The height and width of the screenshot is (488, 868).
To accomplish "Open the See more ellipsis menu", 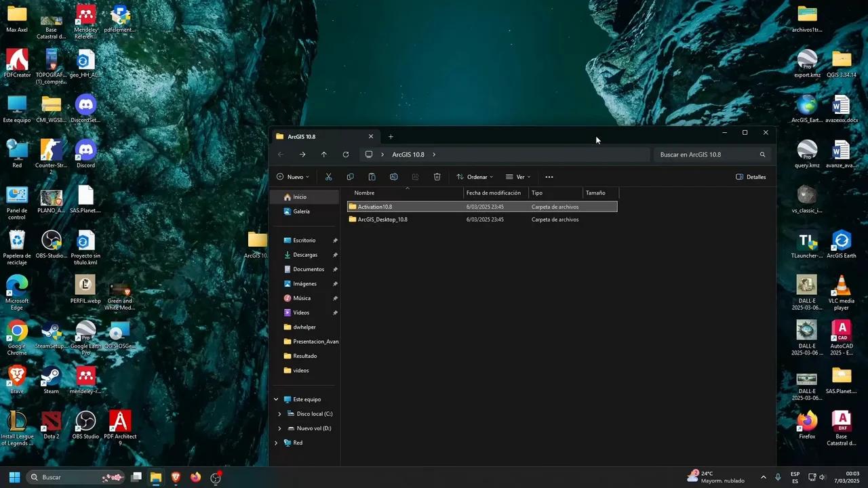I will pos(549,177).
